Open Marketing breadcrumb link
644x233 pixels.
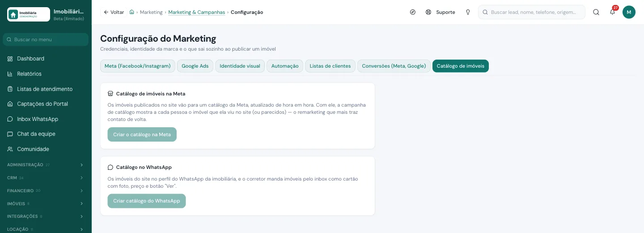click(151, 12)
